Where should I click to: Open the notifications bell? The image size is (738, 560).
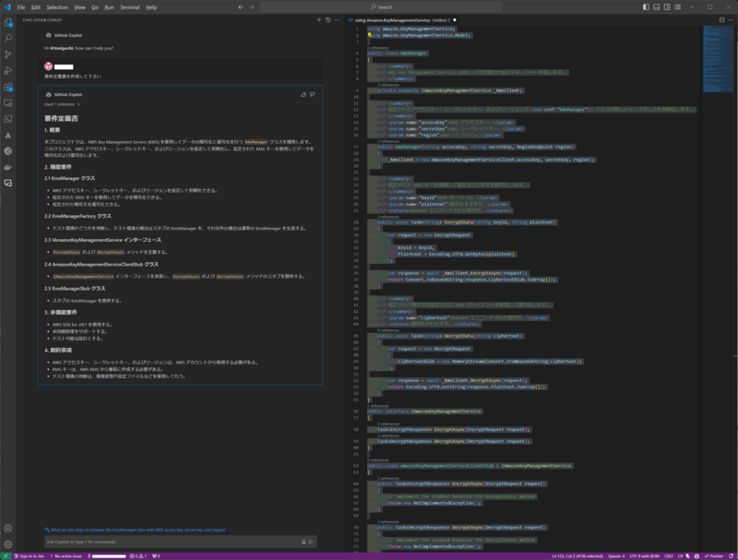coord(731,556)
